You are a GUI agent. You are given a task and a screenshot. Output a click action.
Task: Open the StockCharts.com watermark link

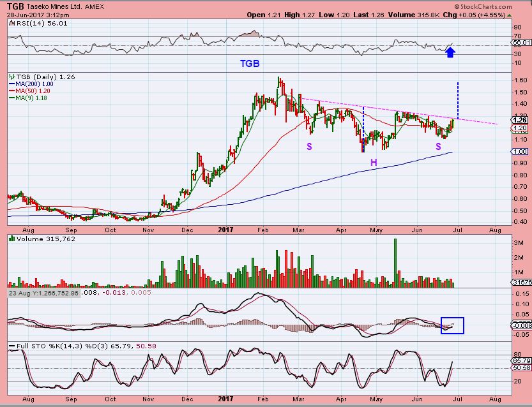pos(483,6)
